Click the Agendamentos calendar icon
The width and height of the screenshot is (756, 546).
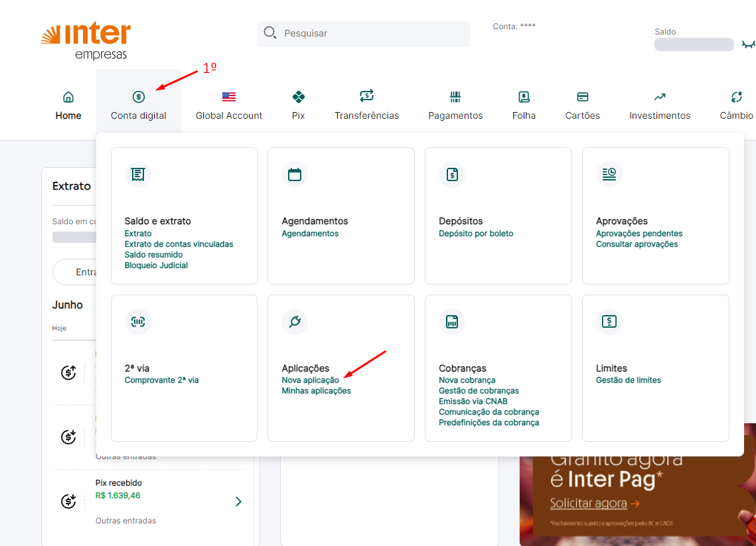coord(295,174)
